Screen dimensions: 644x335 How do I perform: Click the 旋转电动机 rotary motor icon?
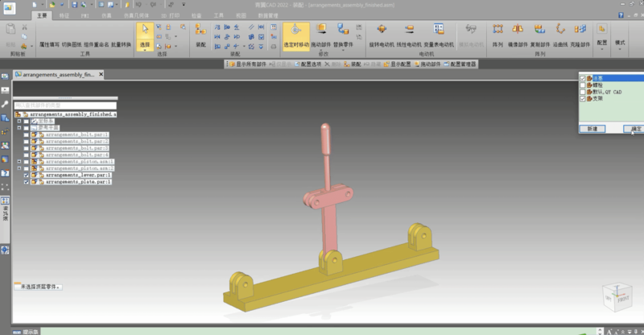click(381, 34)
